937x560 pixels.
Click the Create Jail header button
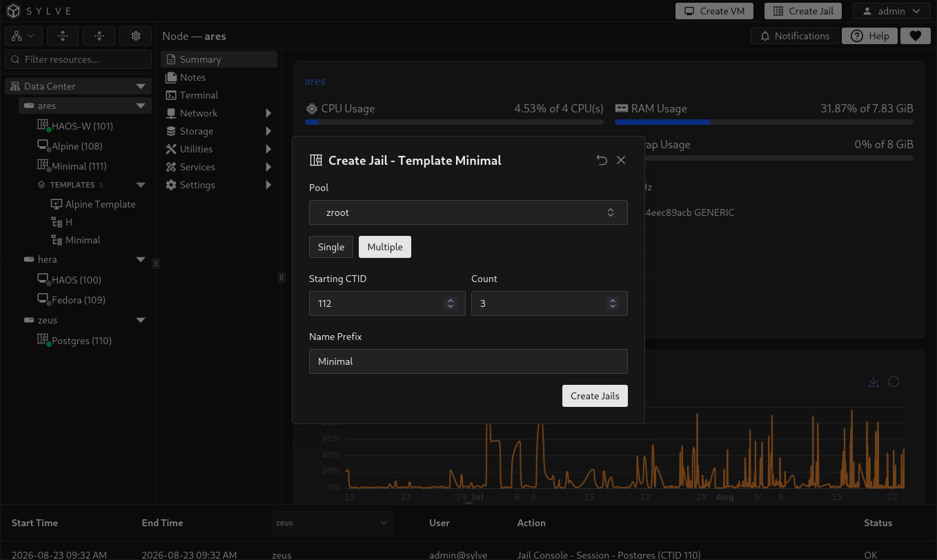(x=803, y=11)
